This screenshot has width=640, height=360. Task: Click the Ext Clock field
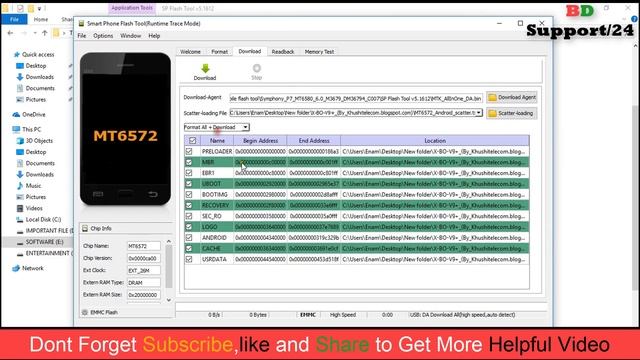[x=144, y=270]
